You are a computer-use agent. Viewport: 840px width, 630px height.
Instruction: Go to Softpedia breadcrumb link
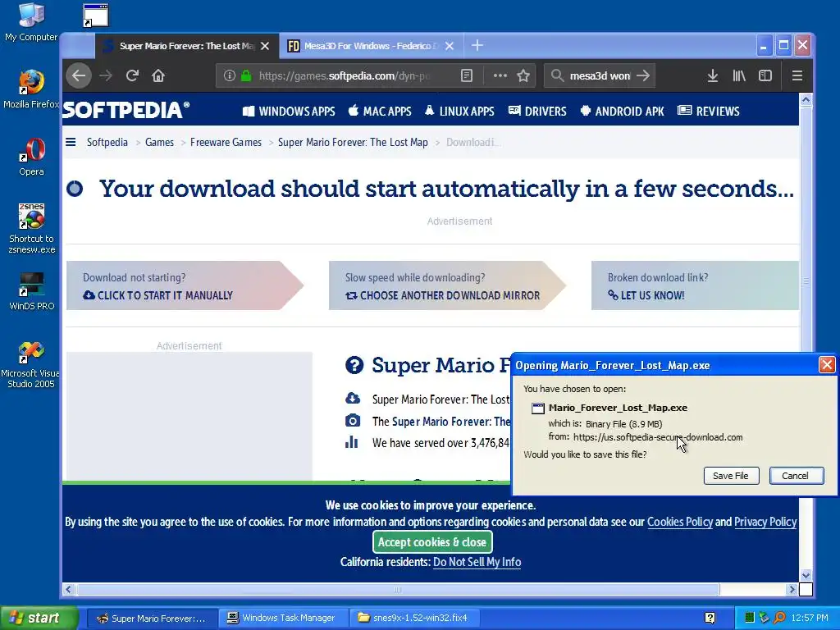pos(107,143)
